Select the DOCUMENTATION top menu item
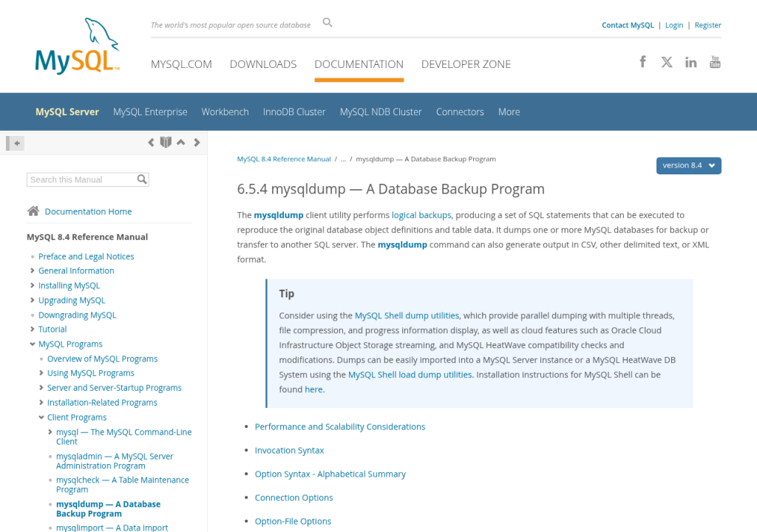Image resolution: width=757 pixels, height=532 pixels. coord(359,64)
